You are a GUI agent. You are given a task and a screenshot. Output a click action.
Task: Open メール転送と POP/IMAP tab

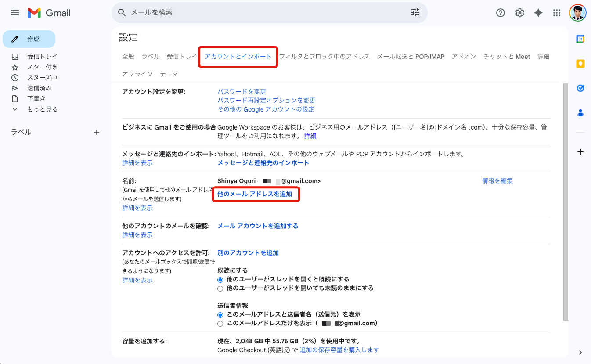click(x=411, y=57)
